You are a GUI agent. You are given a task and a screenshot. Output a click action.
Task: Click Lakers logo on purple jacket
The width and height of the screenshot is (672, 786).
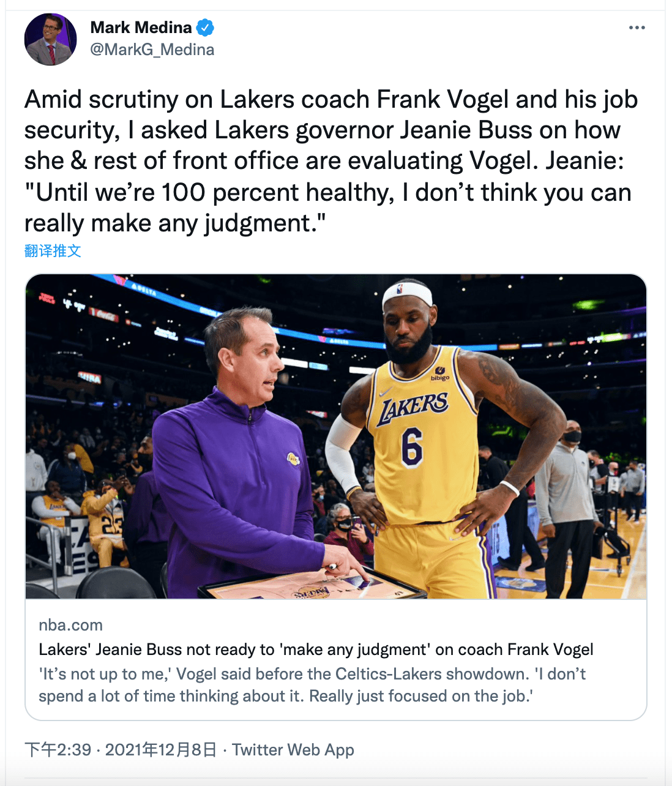(293, 459)
